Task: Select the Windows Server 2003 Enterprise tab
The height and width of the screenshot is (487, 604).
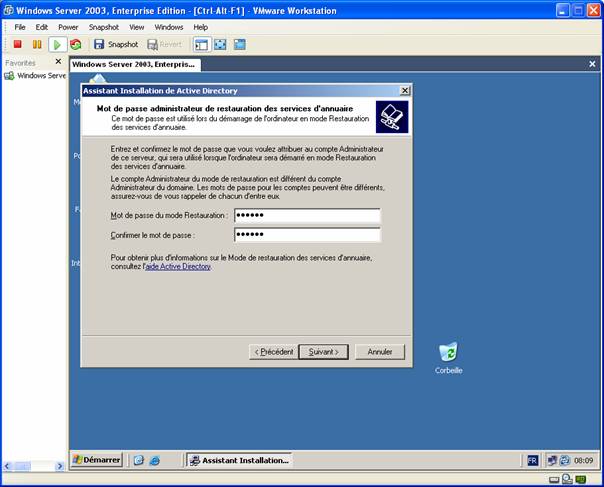Action: 135,64
